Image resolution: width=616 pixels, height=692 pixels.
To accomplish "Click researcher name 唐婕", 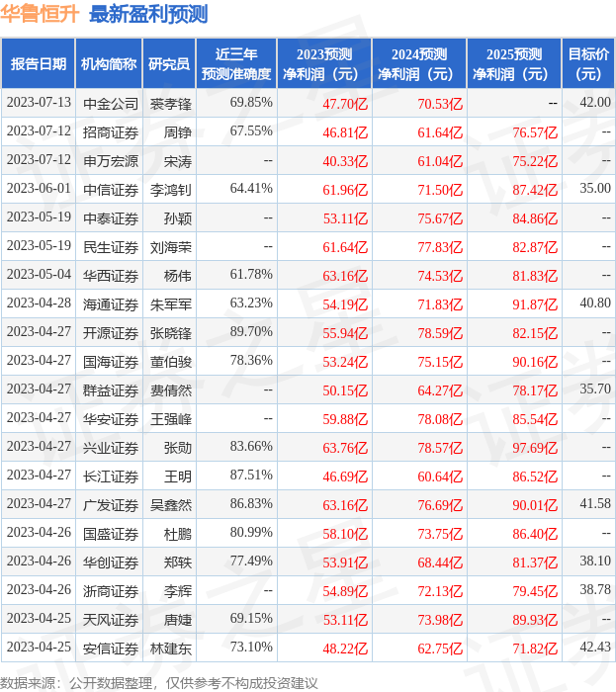I will (x=178, y=620).
